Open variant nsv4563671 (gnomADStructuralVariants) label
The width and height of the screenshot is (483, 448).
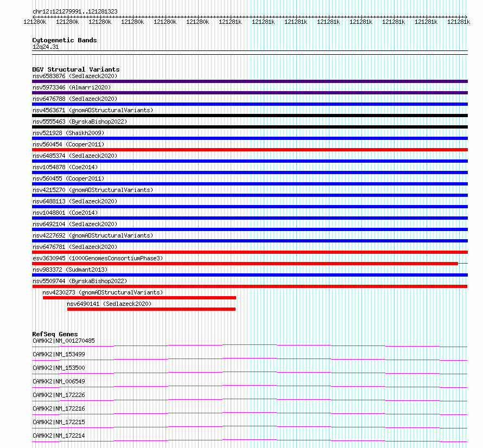tap(93, 110)
